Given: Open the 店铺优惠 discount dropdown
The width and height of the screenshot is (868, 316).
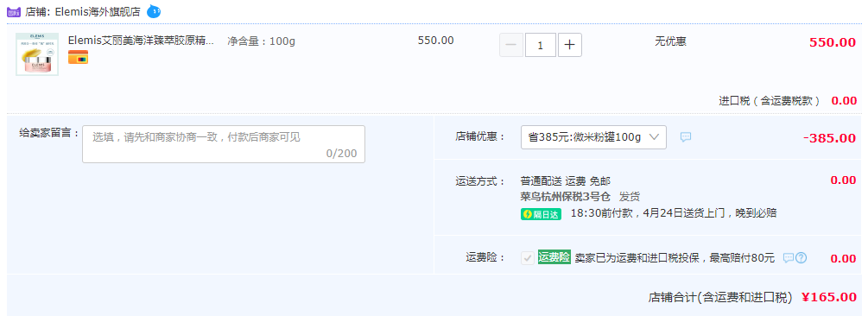Looking at the screenshot, I should [x=593, y=137].
